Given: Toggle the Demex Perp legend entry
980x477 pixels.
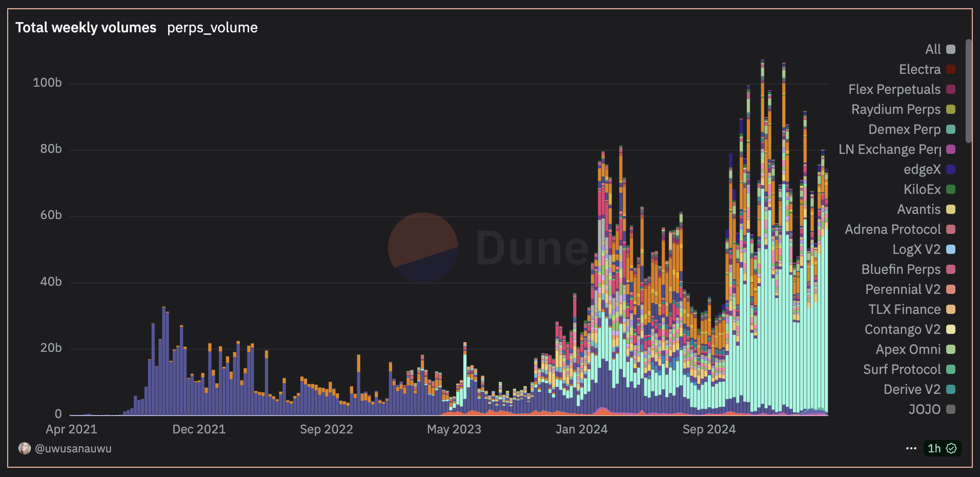Looking at the screenshot, I should (x=911, y=129).
